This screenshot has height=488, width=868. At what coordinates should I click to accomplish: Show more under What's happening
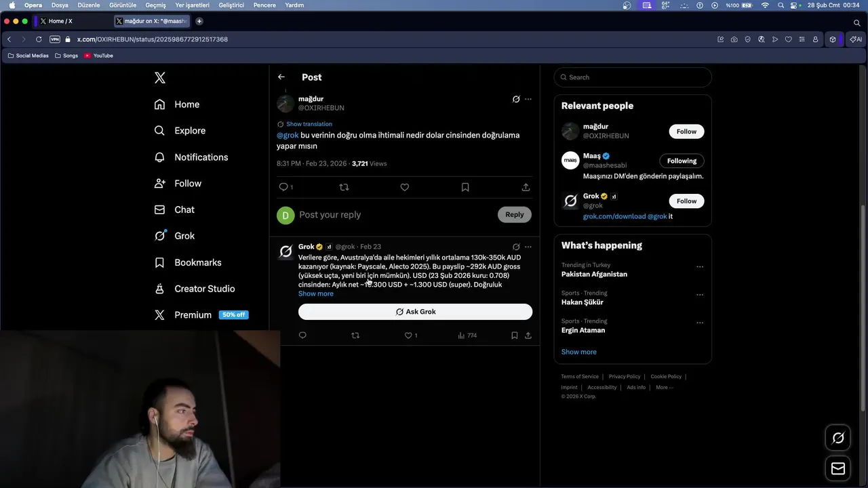click(x=579, y=352)
